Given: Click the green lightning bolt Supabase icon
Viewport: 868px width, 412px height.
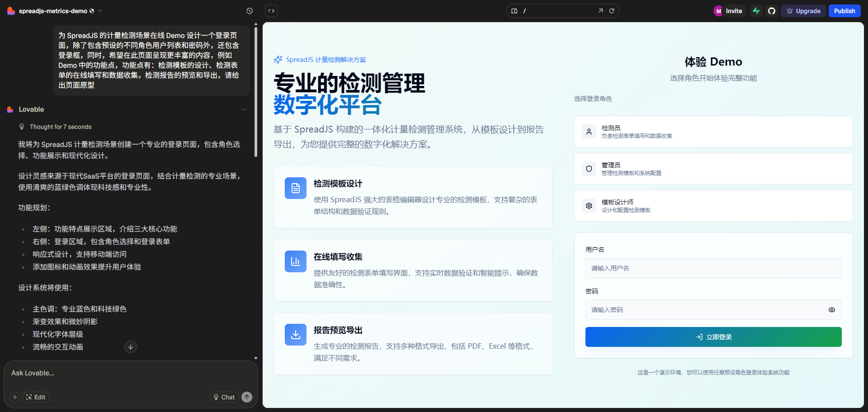Looking at the screenshot, I should [x=756, y=11].
